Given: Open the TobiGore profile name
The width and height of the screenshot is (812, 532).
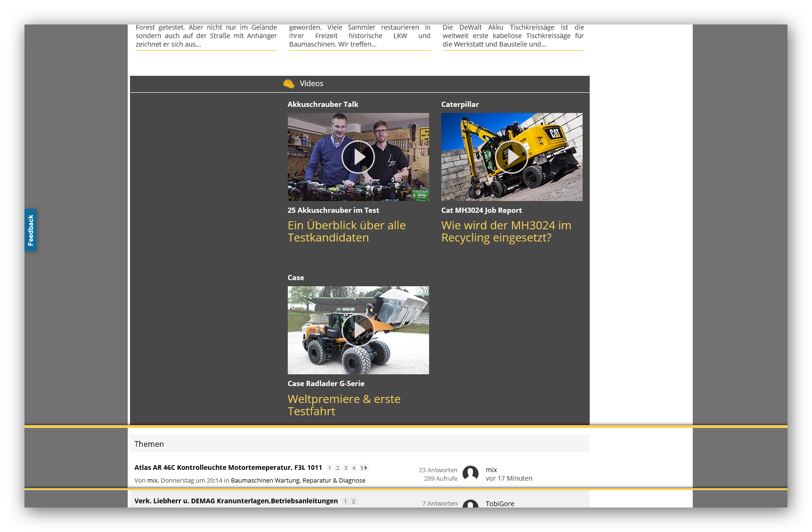Looking at the screenshot, I should click(500, 504).
